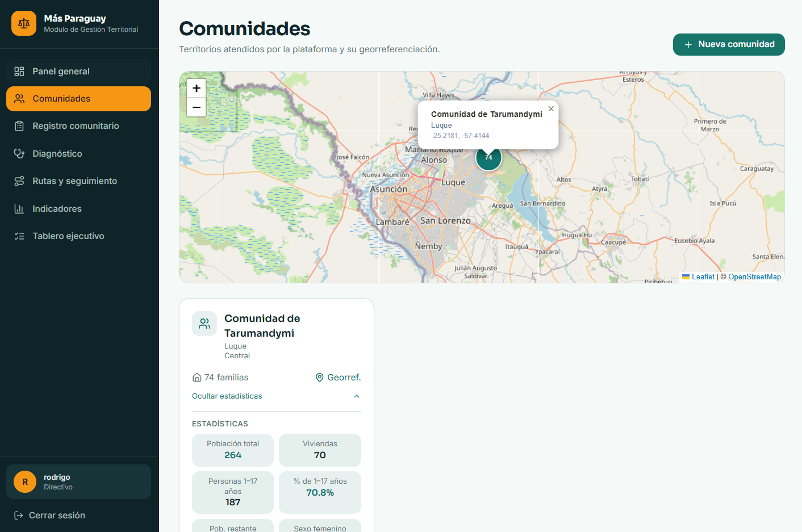The height and width of the screenshot is (532, 802).
Task: Select Registro comunitario in the sidebar
Action: click(78, 126)
